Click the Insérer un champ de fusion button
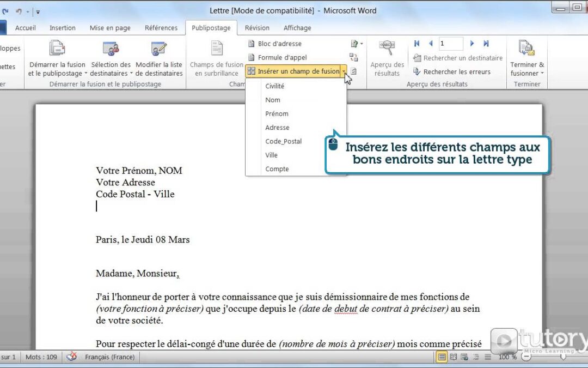 coord(293,71)
